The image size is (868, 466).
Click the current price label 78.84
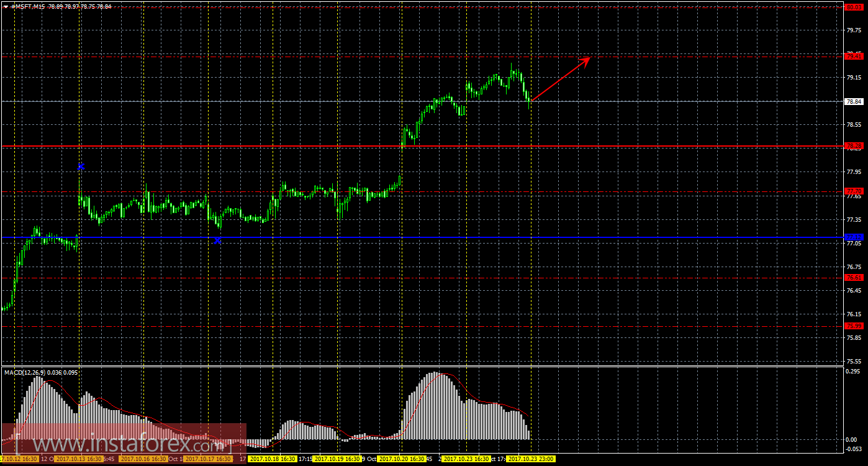point(854,101)
